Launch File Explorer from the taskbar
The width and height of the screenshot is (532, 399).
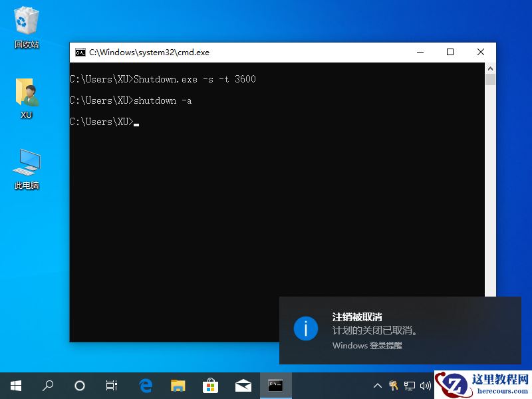(178, 386)
